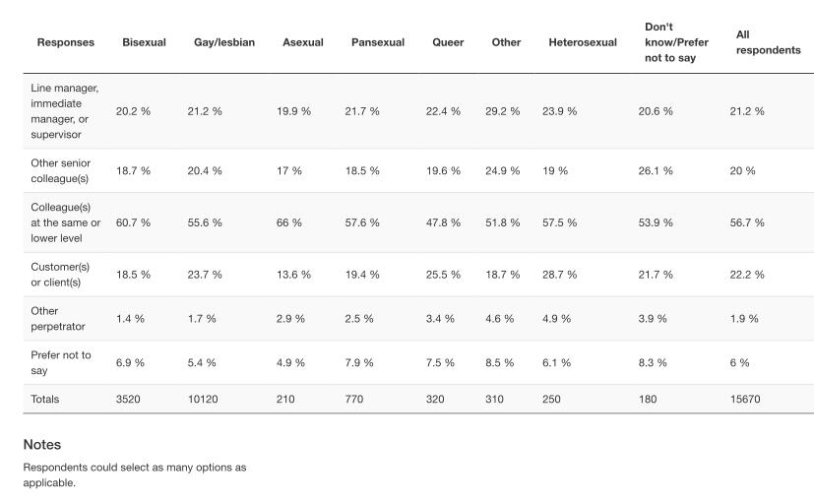The width and height of the screenshot is (814, 504).
Task: Click the Line manager row label
Action: tap(65, 111)
